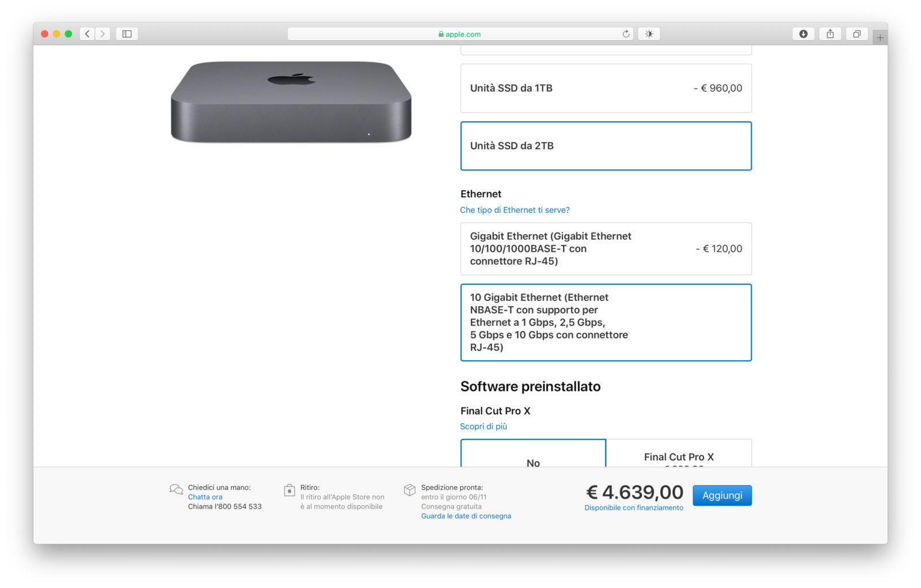The width and height of the screenshot is (921, 588).
Task: Open the Share menu
Action: (830, 34)
